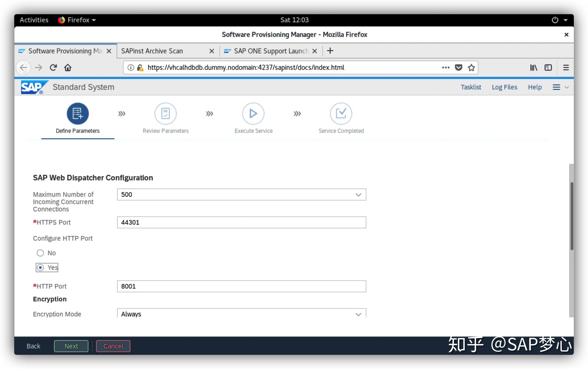Click the HTTPS Port input field

tap(242, 222)
